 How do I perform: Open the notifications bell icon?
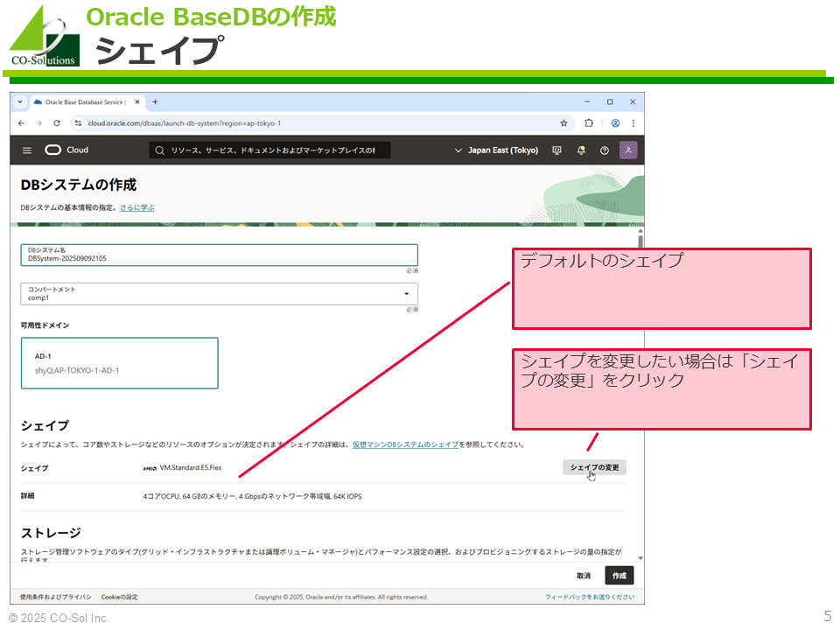coord(581,150)
